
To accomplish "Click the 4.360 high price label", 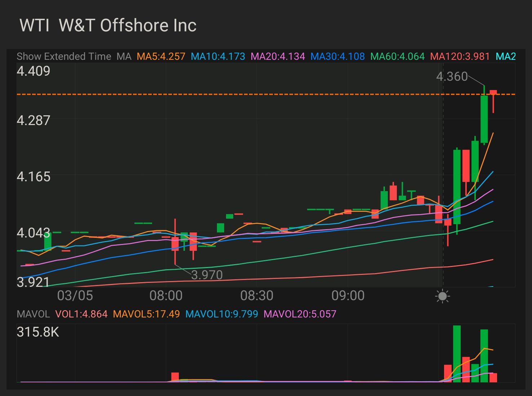I will point(452,76).
